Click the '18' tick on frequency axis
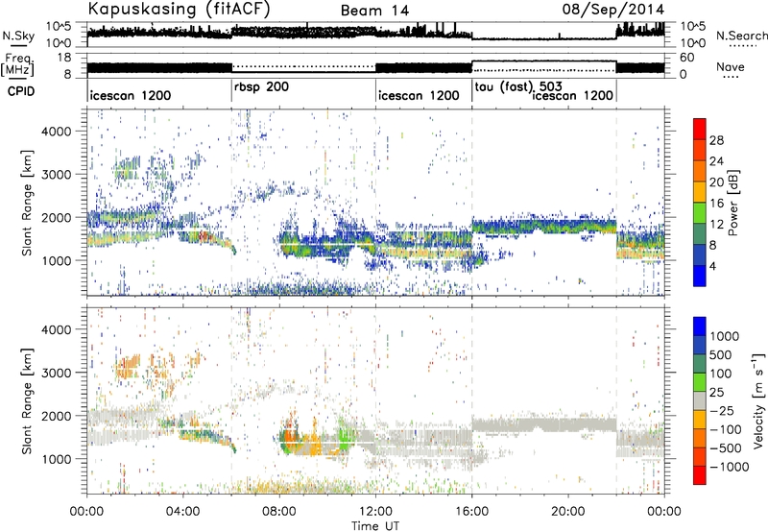This screenshot has width=768, height=532. click(x=64, y=58)
